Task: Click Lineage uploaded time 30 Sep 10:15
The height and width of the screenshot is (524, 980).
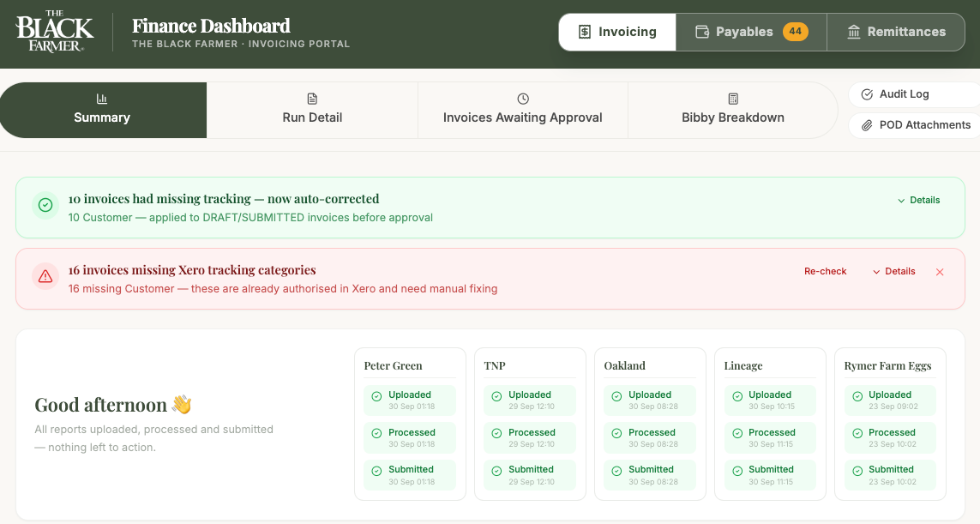Action: coord(772,407)
